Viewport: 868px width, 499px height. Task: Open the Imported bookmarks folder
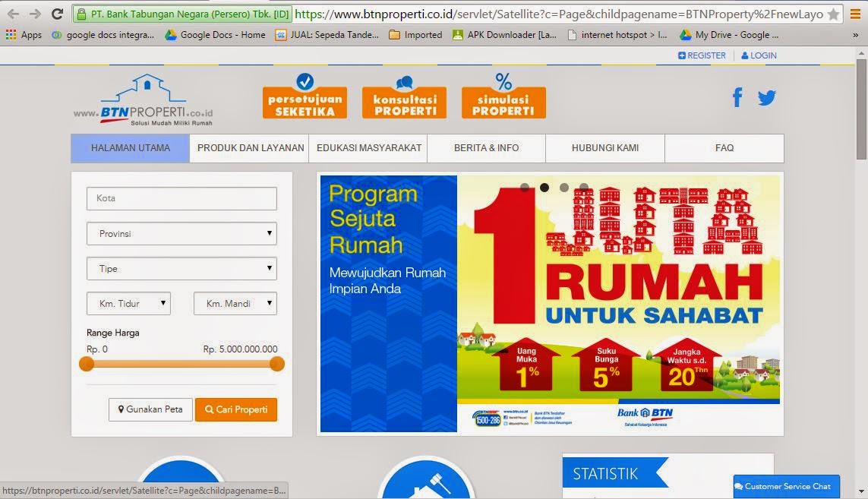pyautogui.click(x=415, y=35)
